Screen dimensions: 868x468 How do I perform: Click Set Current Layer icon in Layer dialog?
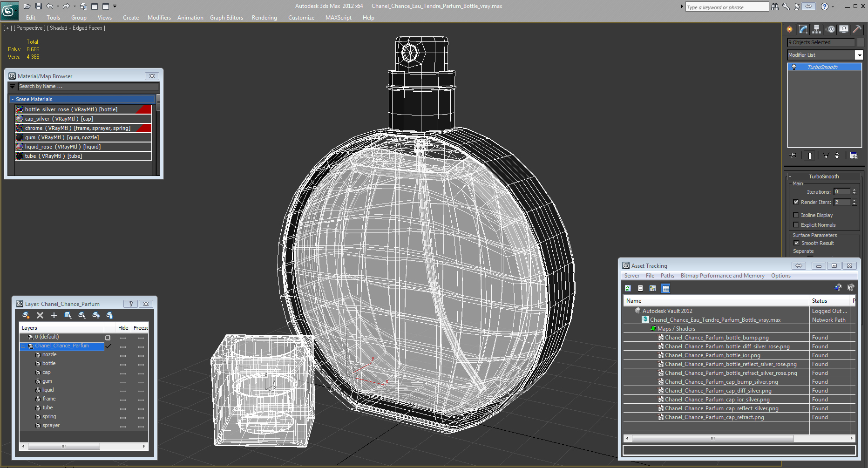[82, 315]
